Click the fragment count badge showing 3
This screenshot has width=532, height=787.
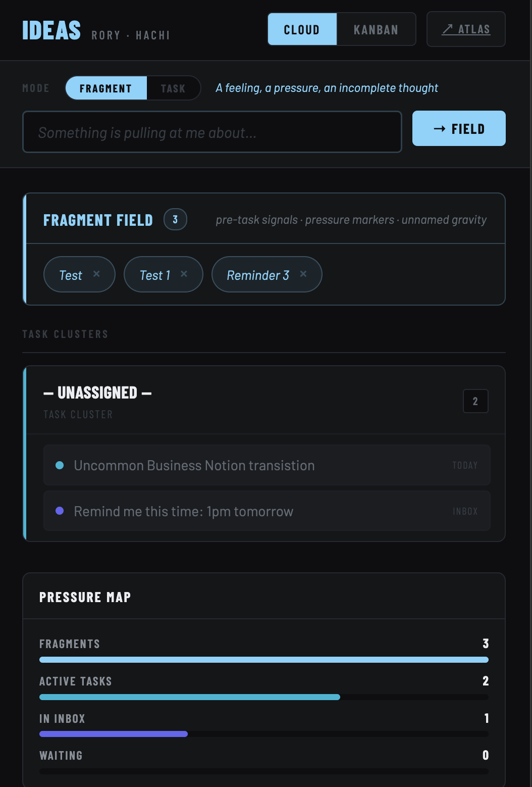175,219
